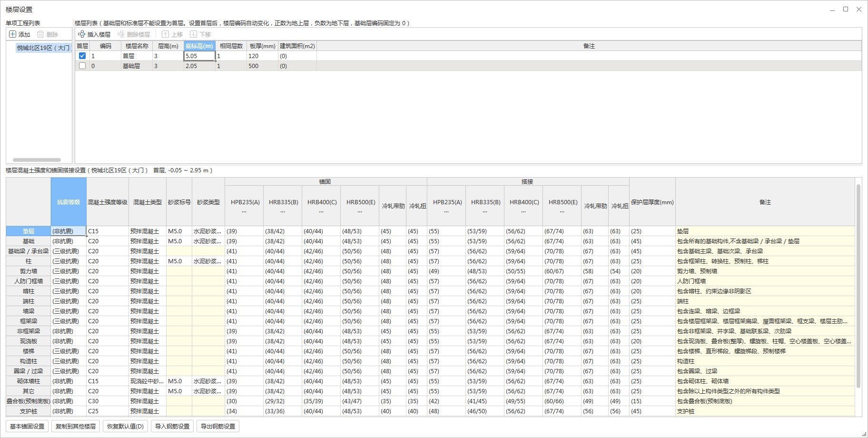
Task: Click the 底标高(m) column header
Action: (199, 46)
